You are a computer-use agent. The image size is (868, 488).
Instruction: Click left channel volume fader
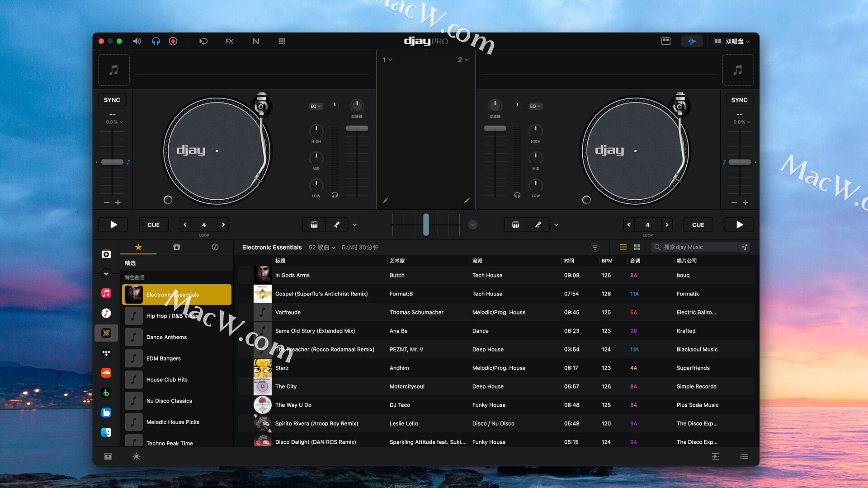pyautogui.click(x=357, y=129)
